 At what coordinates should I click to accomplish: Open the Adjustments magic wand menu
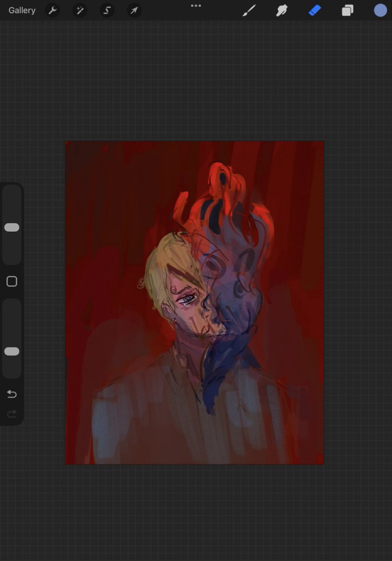click(80, 10)
